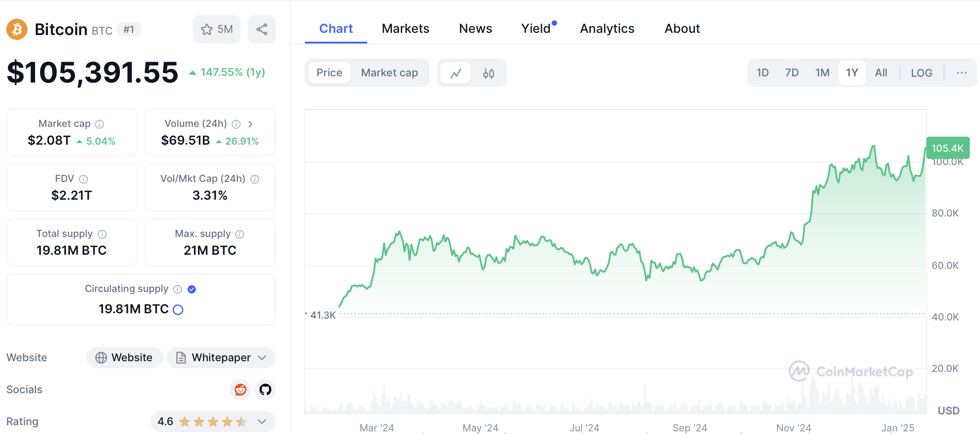Open the GitHub social link
The width and height of the screenshot is (980, 434).
coord(265,390)
